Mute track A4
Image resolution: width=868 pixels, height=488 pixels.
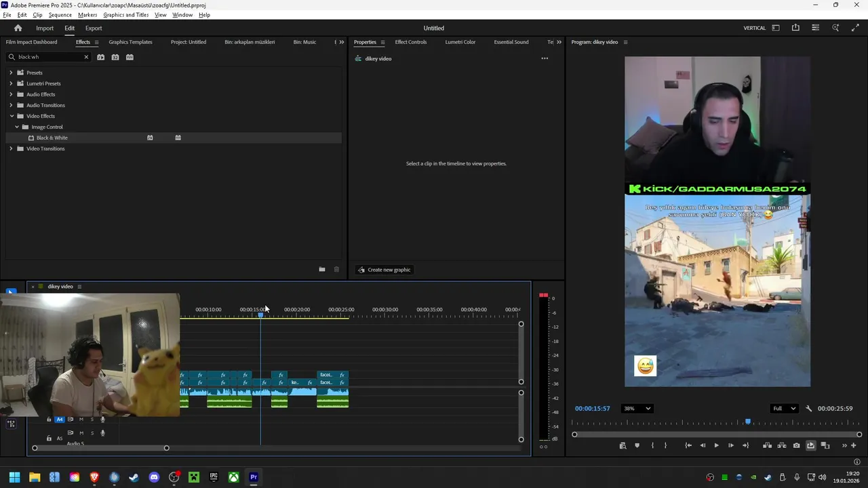click(x=81, y=420)
